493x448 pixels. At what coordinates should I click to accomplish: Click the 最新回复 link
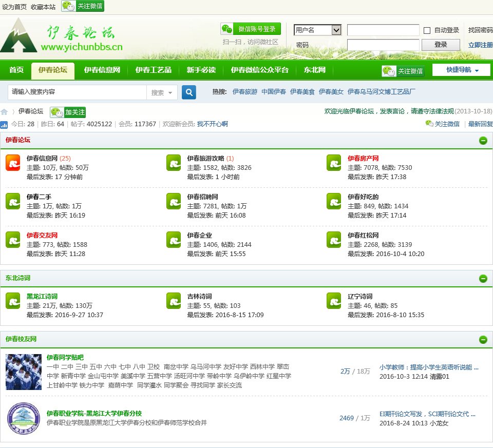(481, 124)
